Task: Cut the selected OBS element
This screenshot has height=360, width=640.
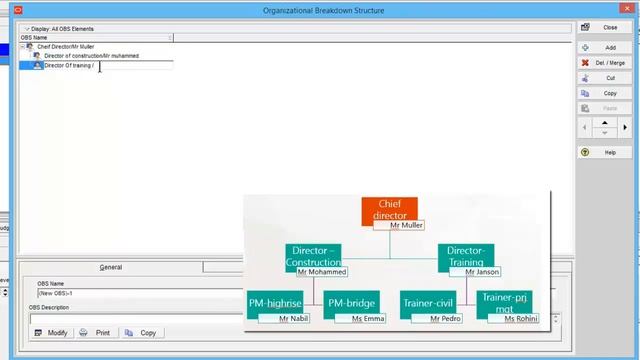Action: click(604, 78)
